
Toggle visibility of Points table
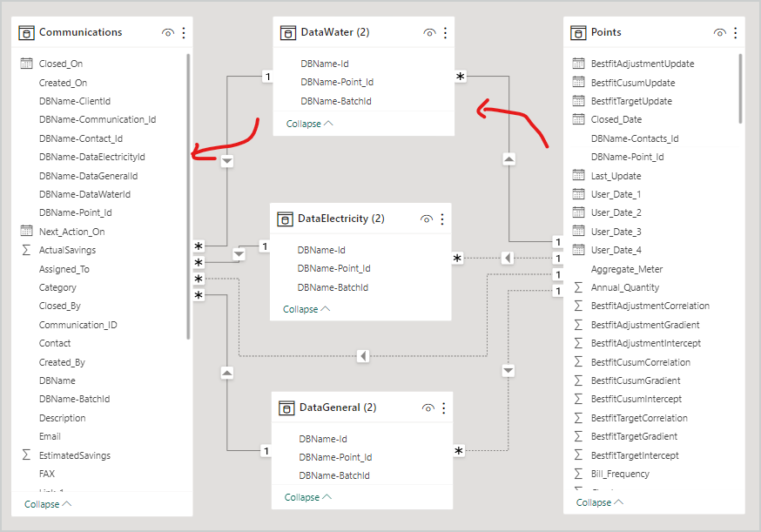click(x=720, y=32)
